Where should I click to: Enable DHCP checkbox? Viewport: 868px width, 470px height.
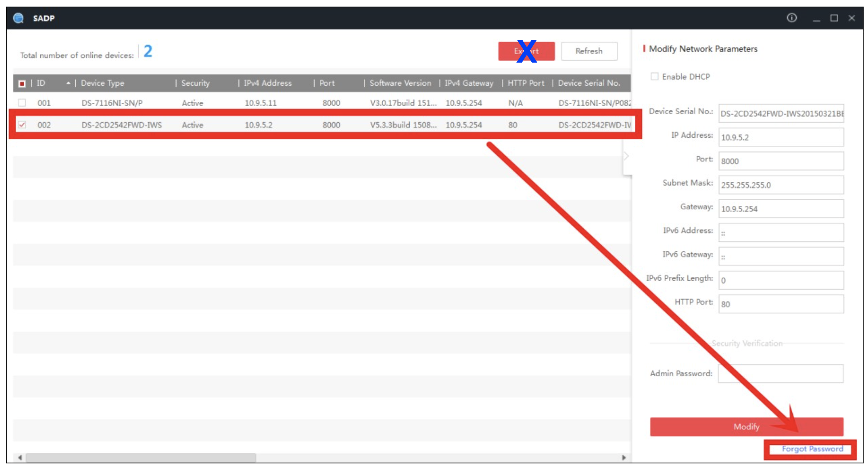pyautogui.click(x=654, y=77)
